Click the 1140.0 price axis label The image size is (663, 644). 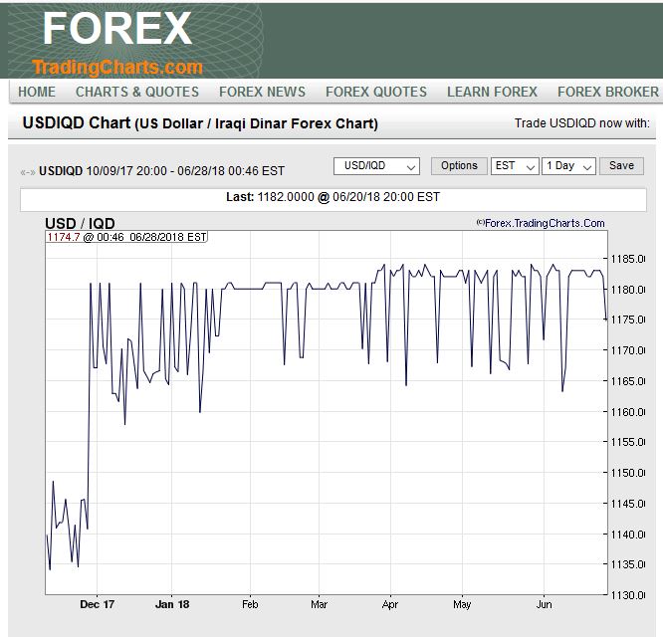628,535
